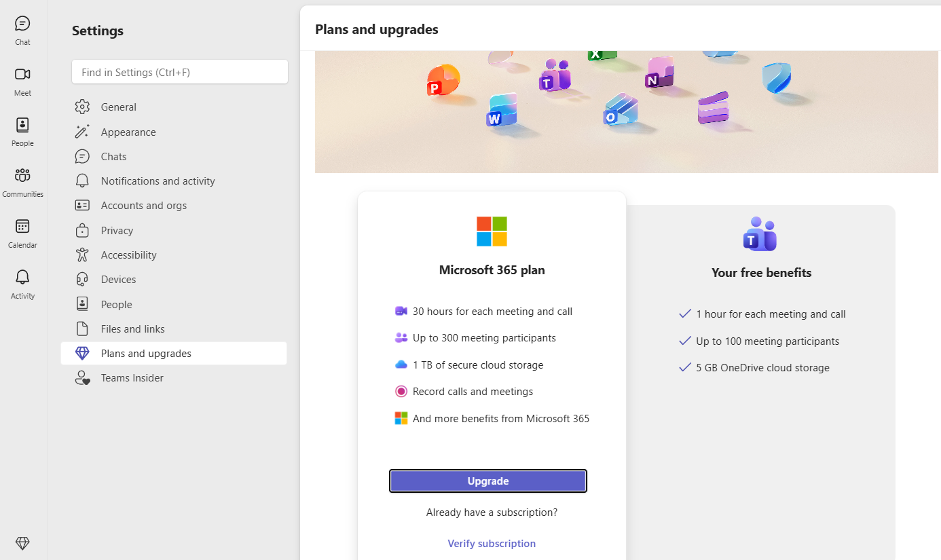The width and height of the screenshot is (941, 560).
Task: Click the diamond premium icon at bottom
Action: 22,543
